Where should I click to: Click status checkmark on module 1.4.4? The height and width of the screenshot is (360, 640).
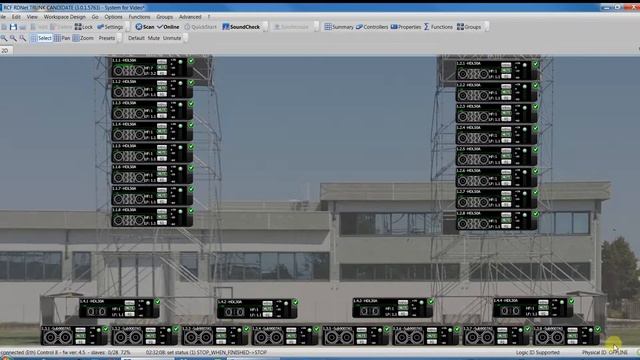[x=571, y=301]
